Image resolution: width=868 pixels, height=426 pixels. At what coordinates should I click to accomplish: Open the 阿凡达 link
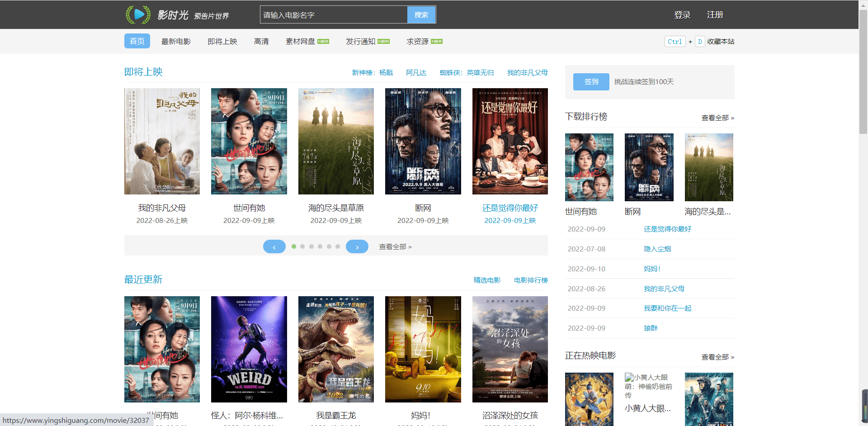tap(416, 72)
